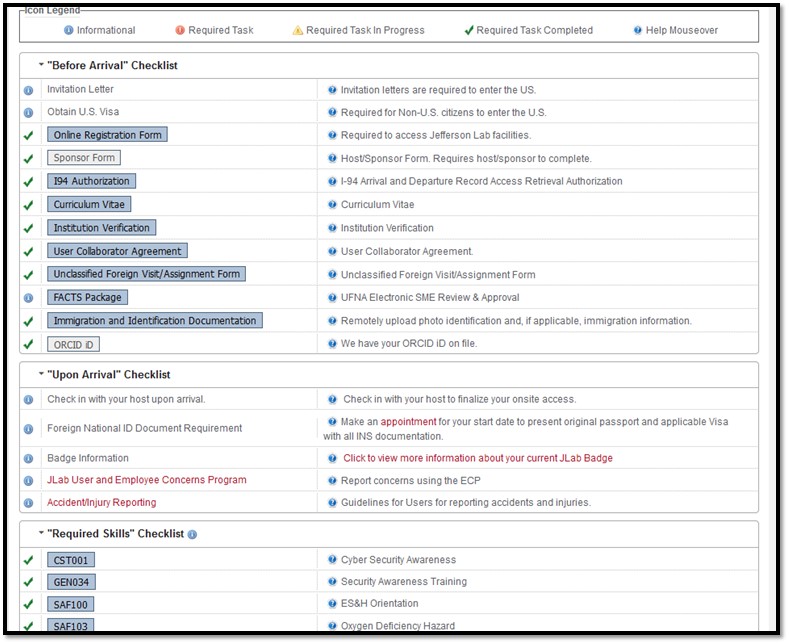Click the Required Task legend icon
Screen dimensions: 789x644
pos(180,30)
